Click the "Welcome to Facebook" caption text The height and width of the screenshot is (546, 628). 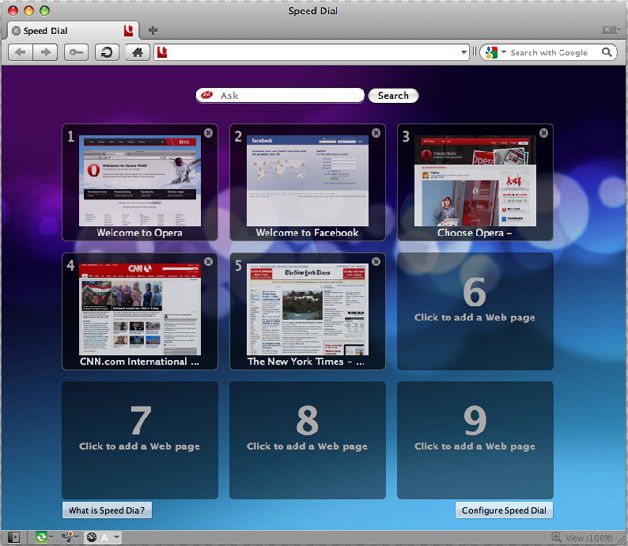point(307,233)
